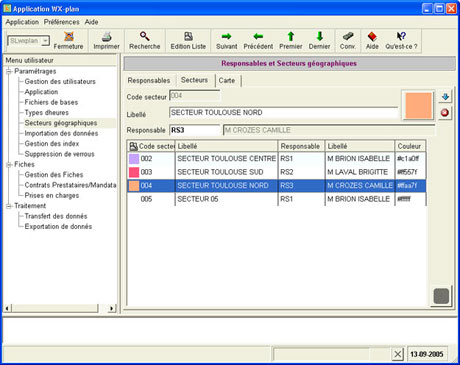Click the M CROZES CAMILLE name field
This screenshot has width=460, height=365.
pyautogui.click(x=329, y=130)
